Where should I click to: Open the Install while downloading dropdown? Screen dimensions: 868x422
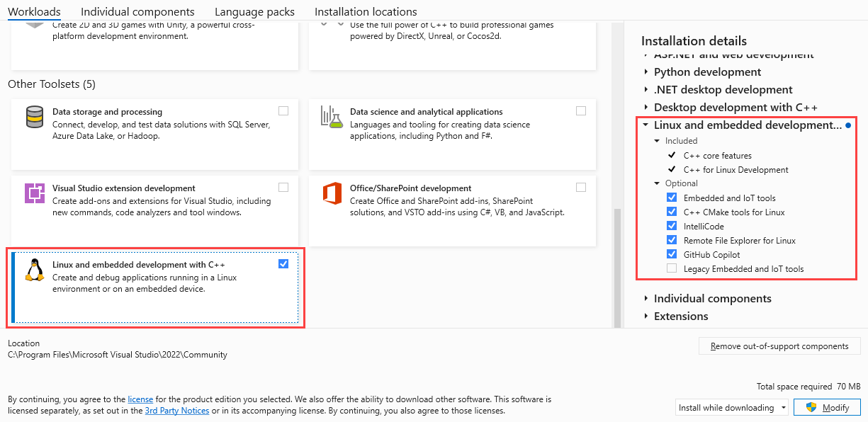[x=731, y=407]
